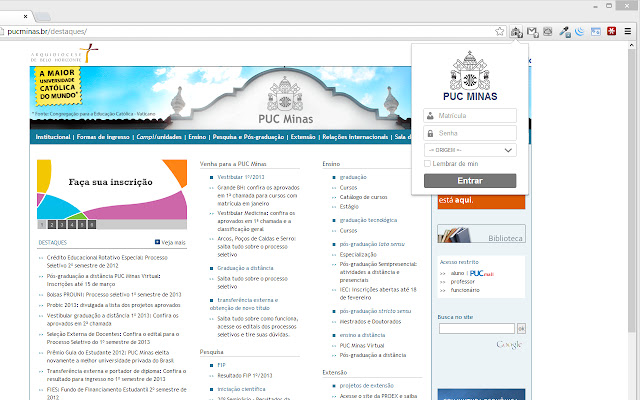Open the Especialização link
Viewport: 640px width, 400px height.
click(x=358, y=255)
